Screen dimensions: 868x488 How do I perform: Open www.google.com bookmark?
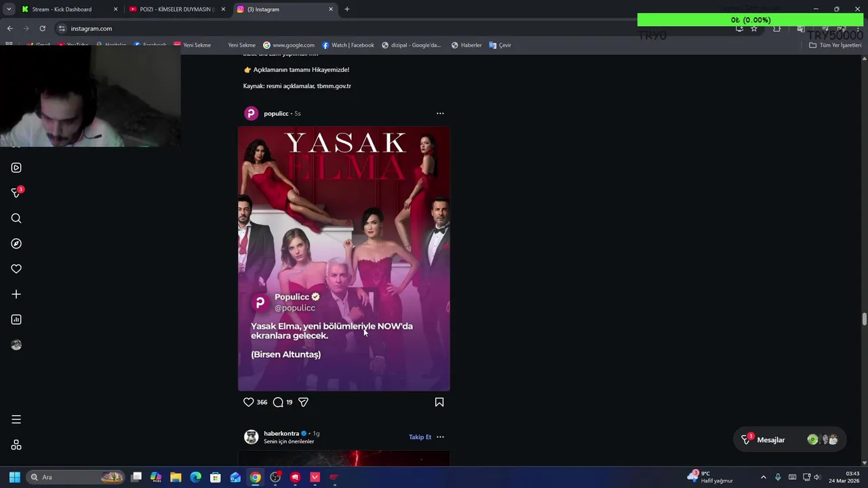[x=288, y=45]
